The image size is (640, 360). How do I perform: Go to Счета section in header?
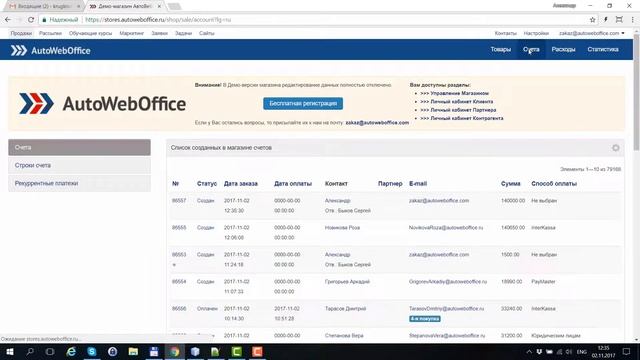[x=531, y=49]
